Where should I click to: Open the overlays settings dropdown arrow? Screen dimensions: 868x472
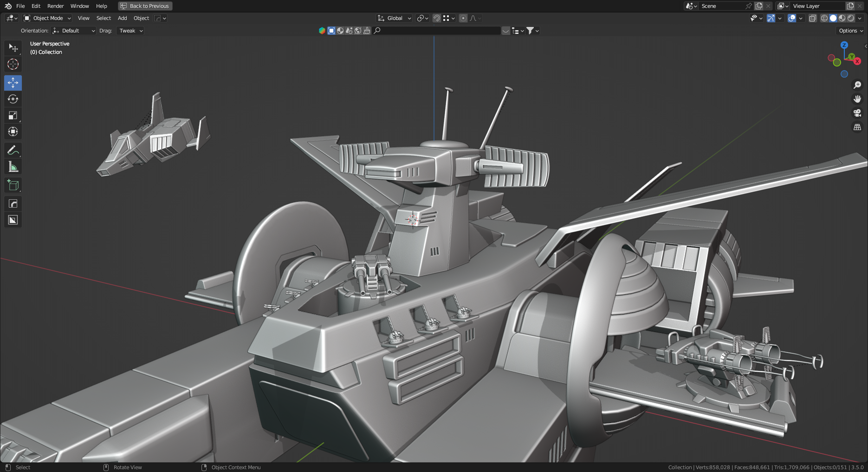801,18
